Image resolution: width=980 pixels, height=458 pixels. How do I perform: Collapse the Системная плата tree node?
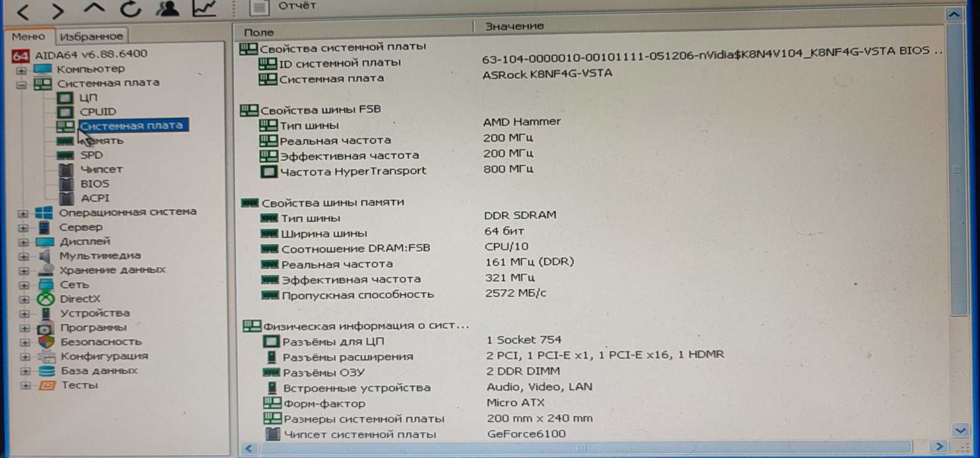pyautogui.click(x=21, y=85)
